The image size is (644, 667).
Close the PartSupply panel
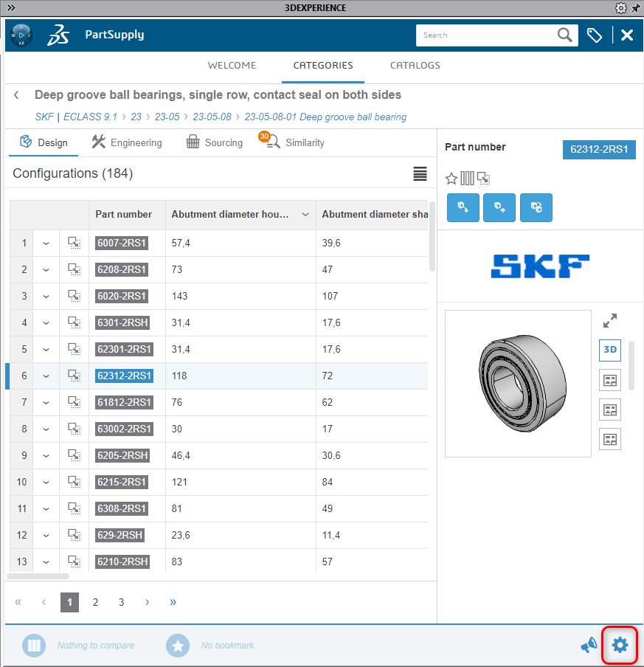coord(627,35)
